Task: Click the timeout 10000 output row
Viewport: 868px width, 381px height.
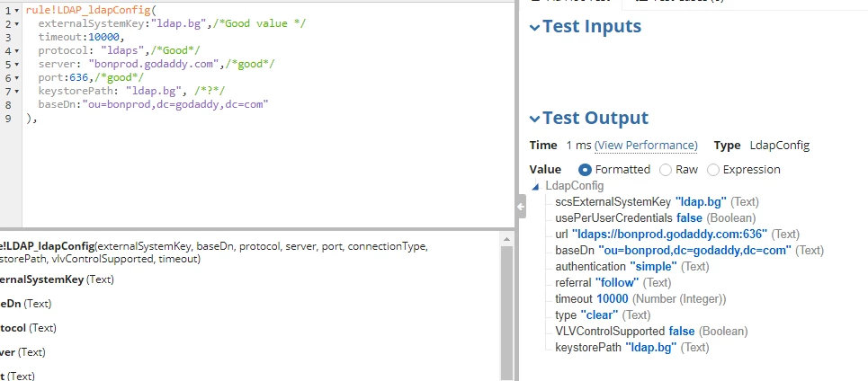Action: click(x=640, y=298)
